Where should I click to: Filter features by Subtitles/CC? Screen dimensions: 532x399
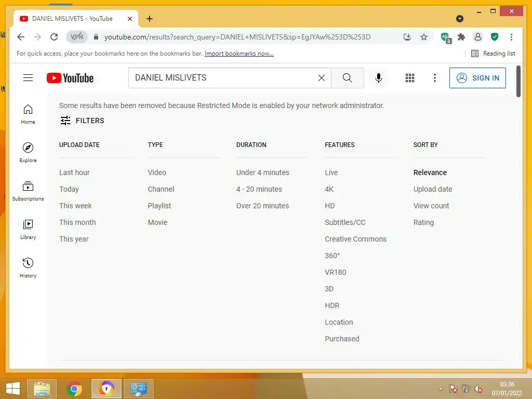[345, 222]
